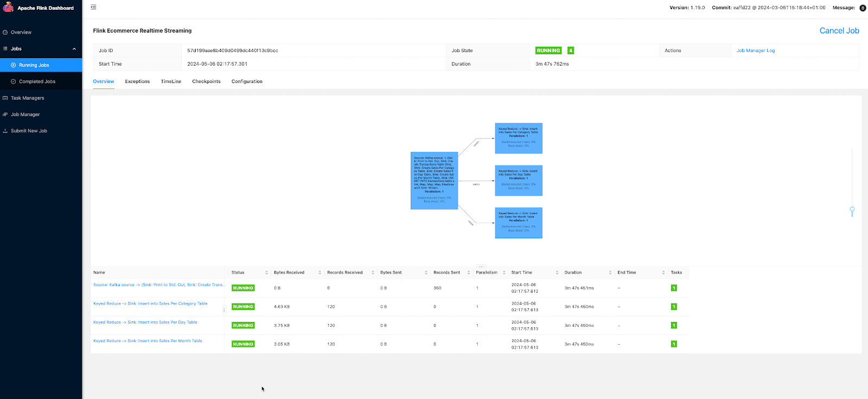Open the Overview tab of the job
The image size is (868, 399).
[104, 81]
